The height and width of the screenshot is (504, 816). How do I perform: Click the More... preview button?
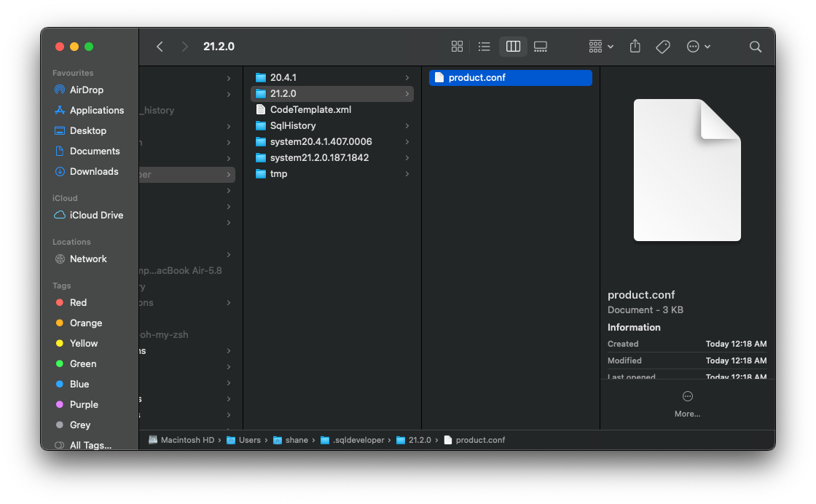click(x=687, y=404)
